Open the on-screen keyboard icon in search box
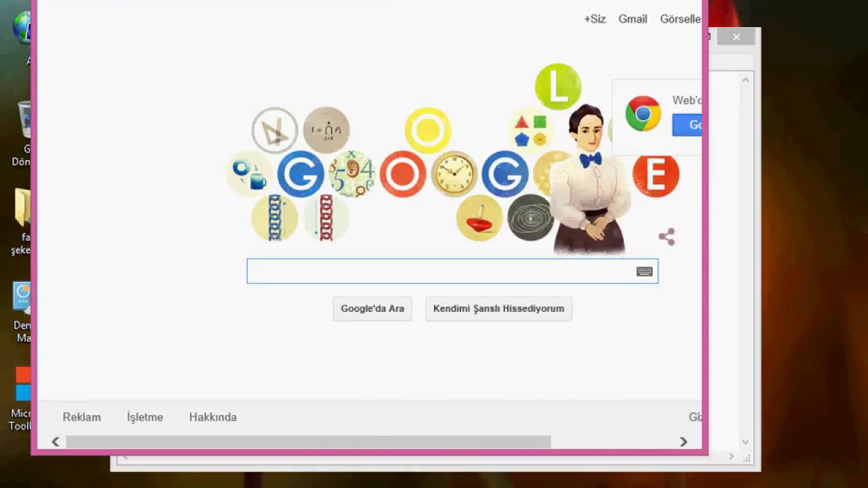868x488 pixels. pos(644,272)
